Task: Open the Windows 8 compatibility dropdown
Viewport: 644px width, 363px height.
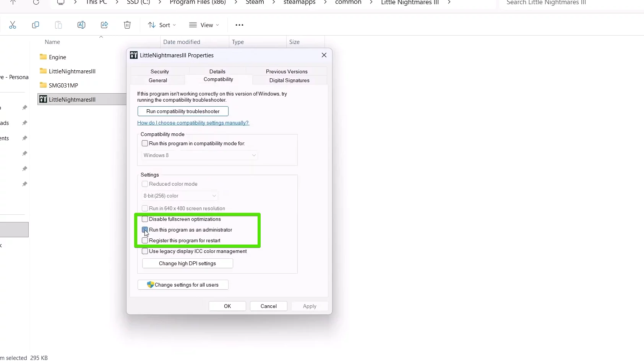Action: tap(200, 156)
